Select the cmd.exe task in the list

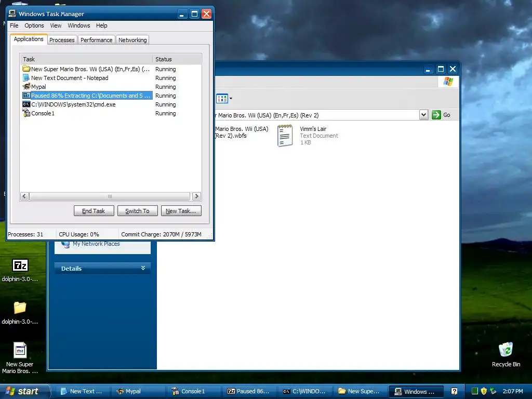[x=69, y=104]
